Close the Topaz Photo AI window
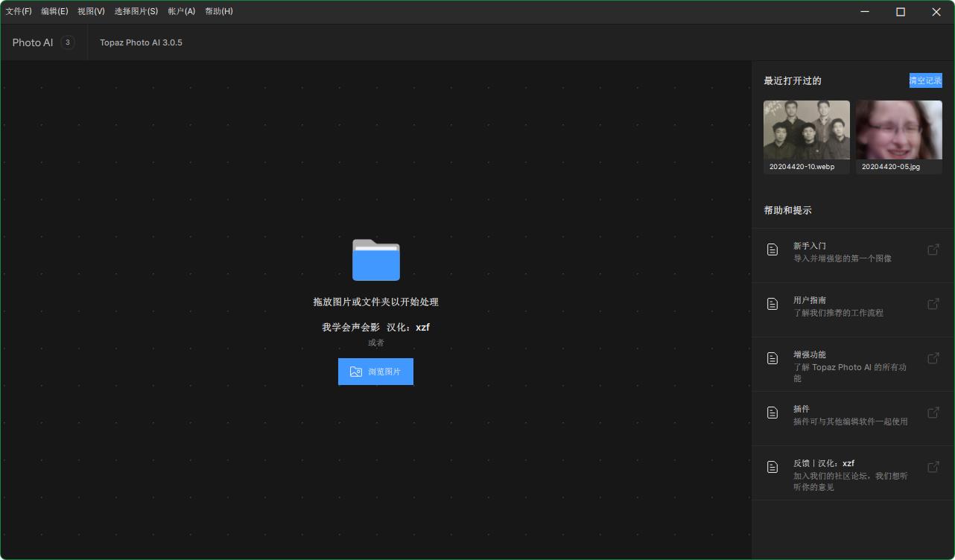 936,12
